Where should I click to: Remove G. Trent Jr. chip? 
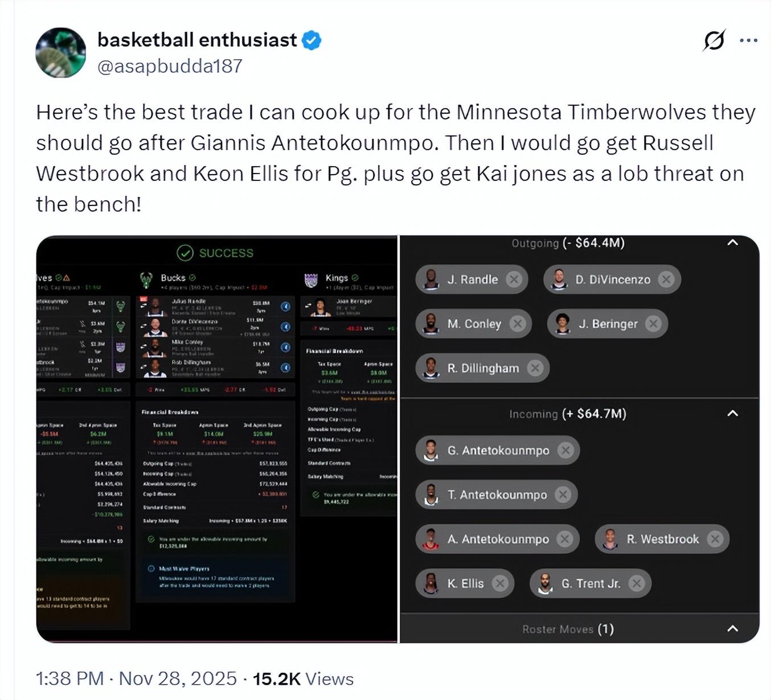(x=636, y=583)
